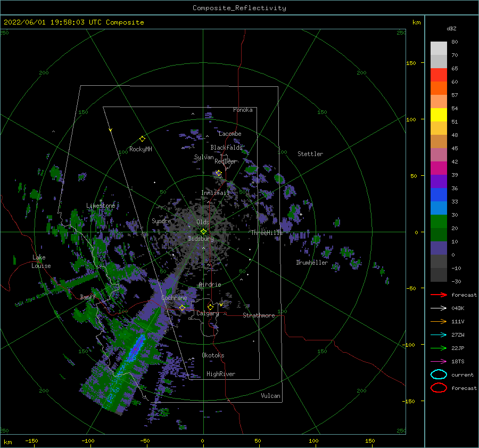The width and height of the screenshot is (479, 448).
Task: Click the Drumheller label
Action: (x=312, y=263)
